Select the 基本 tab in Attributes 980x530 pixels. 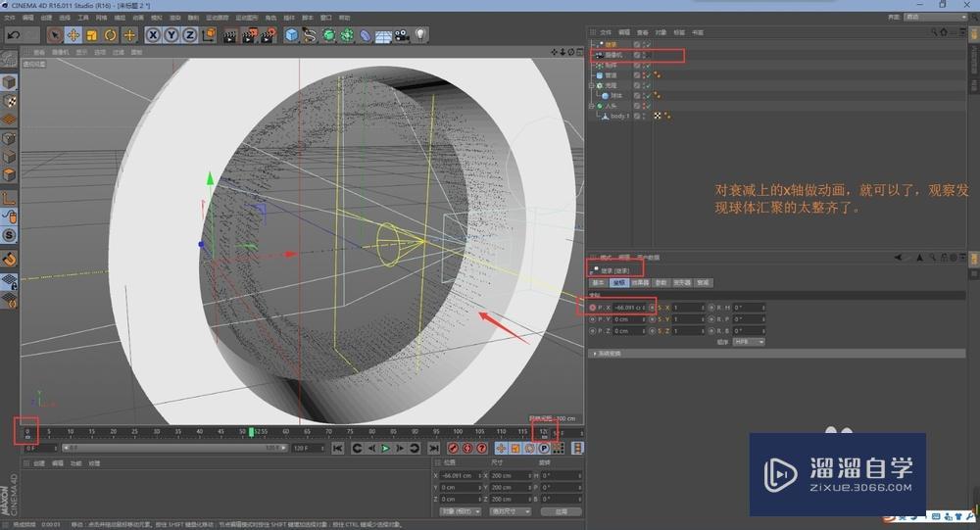598,282
